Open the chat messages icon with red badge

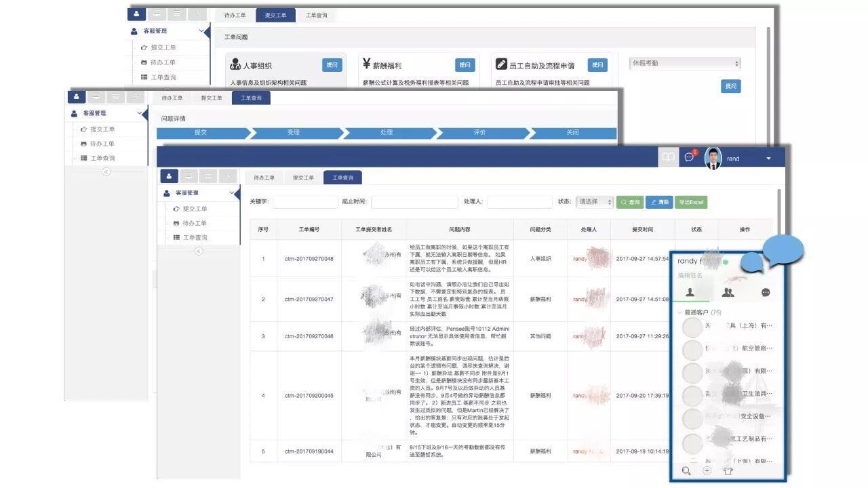pos(690,157)
